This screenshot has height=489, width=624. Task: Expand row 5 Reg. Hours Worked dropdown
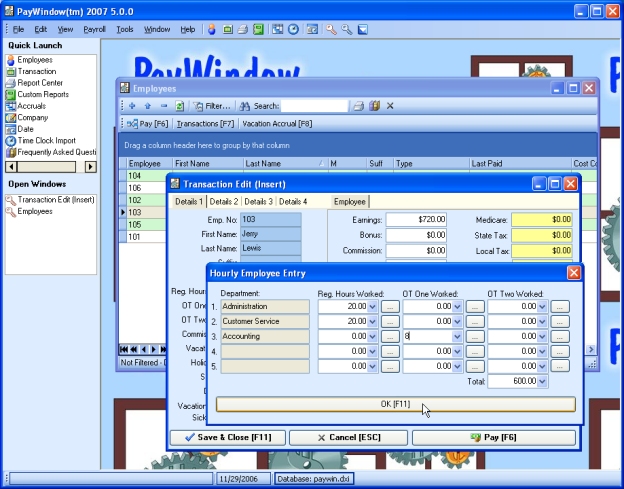coord(372,366)
